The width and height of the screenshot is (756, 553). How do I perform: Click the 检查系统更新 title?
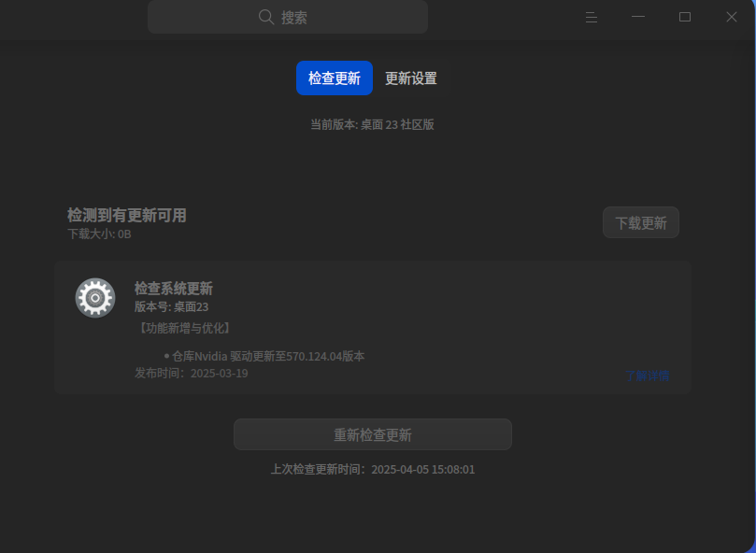[x=174, y=289]
